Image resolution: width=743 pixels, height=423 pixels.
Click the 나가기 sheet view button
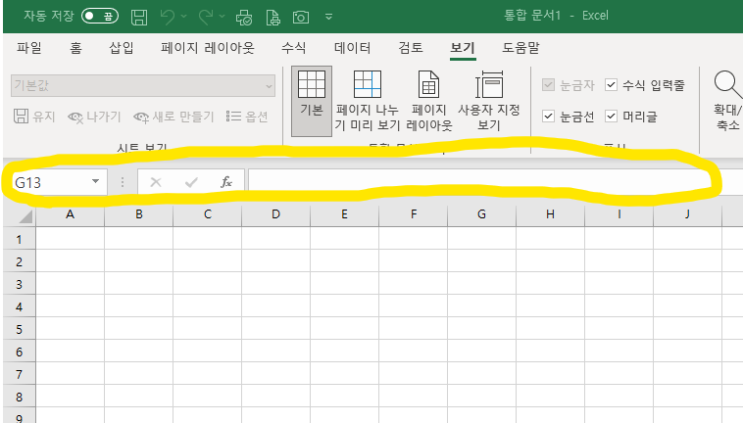click(x=94, y=117)
